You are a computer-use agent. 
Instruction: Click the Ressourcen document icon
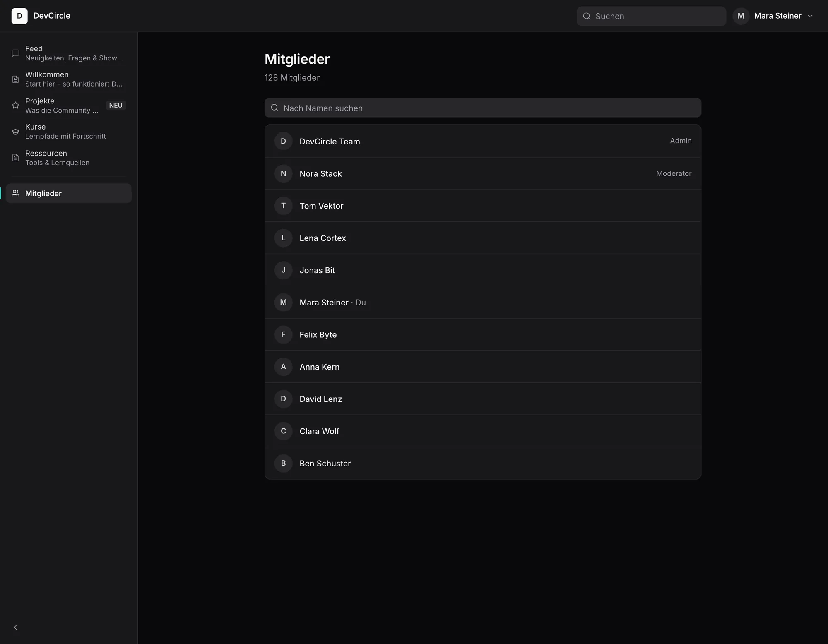point(16,158)
